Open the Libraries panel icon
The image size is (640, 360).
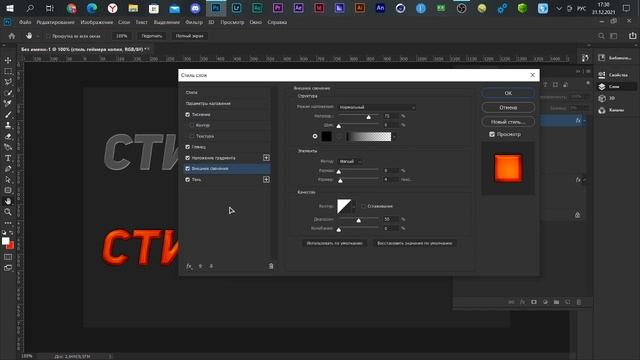tap(602, 58)
